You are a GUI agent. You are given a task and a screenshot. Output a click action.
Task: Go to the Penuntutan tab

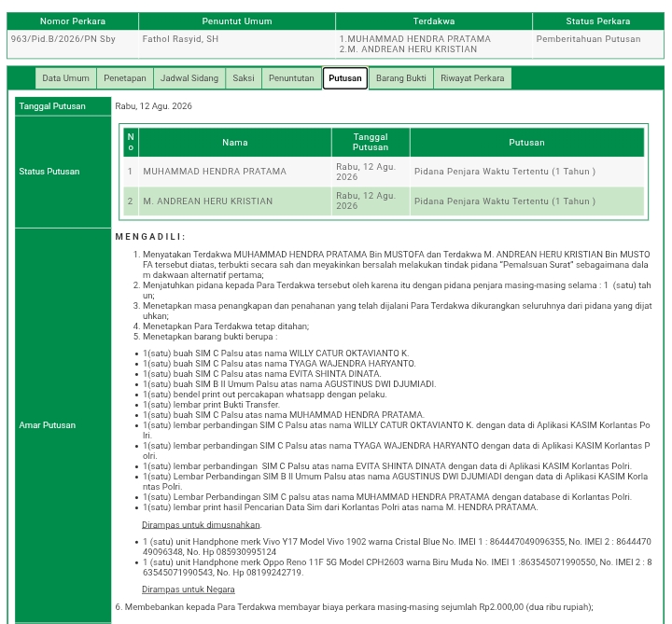tap(291, 78)
